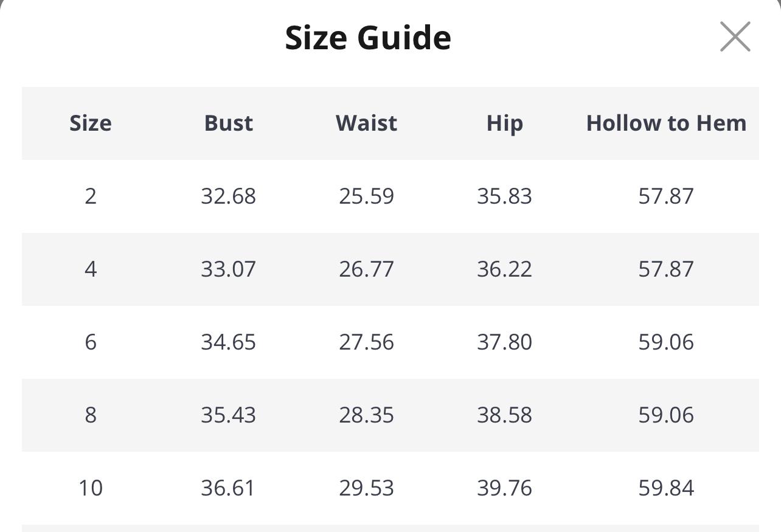Close the Size Guide popup
The height and width of the screenshot is (532, 781).
click(735, 36)
